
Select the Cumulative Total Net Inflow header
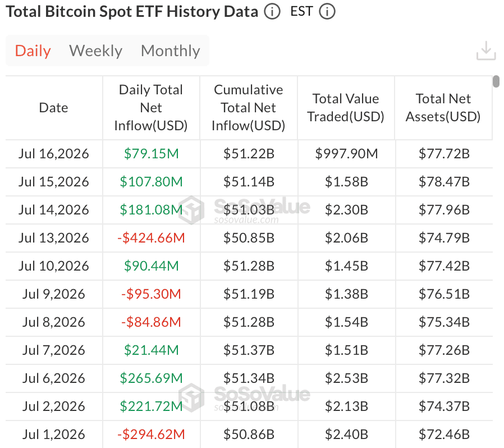[249, 108]
